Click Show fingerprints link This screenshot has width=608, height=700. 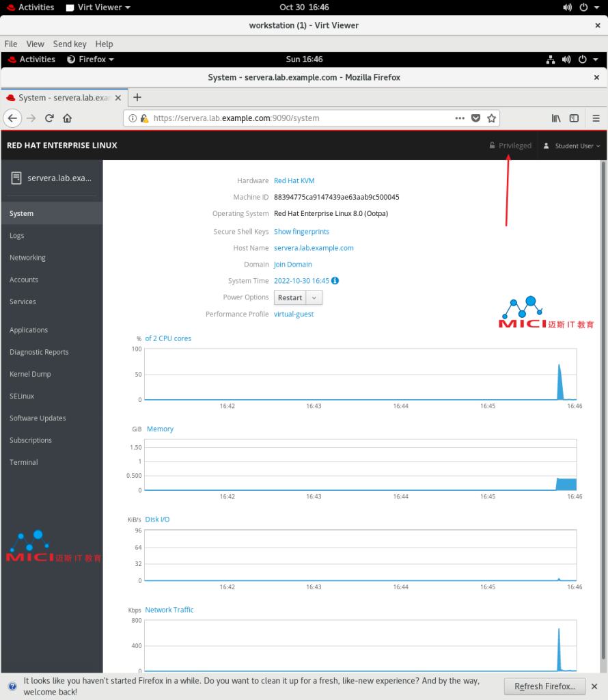click(301, 231)
